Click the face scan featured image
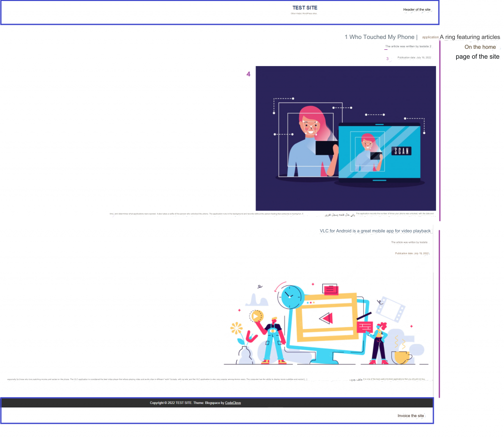This screenshot has height=439, width=504. click(346, 138)
